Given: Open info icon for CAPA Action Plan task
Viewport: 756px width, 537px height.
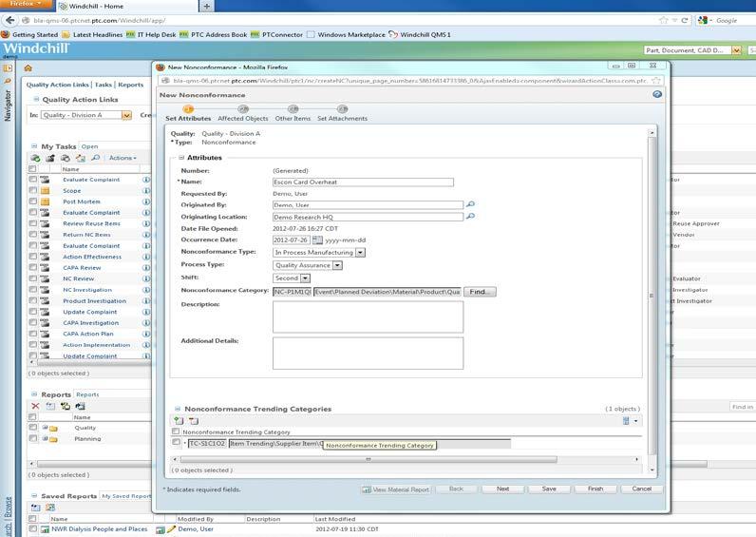Looking at the screenshot, I should click(x=146, y=334).
